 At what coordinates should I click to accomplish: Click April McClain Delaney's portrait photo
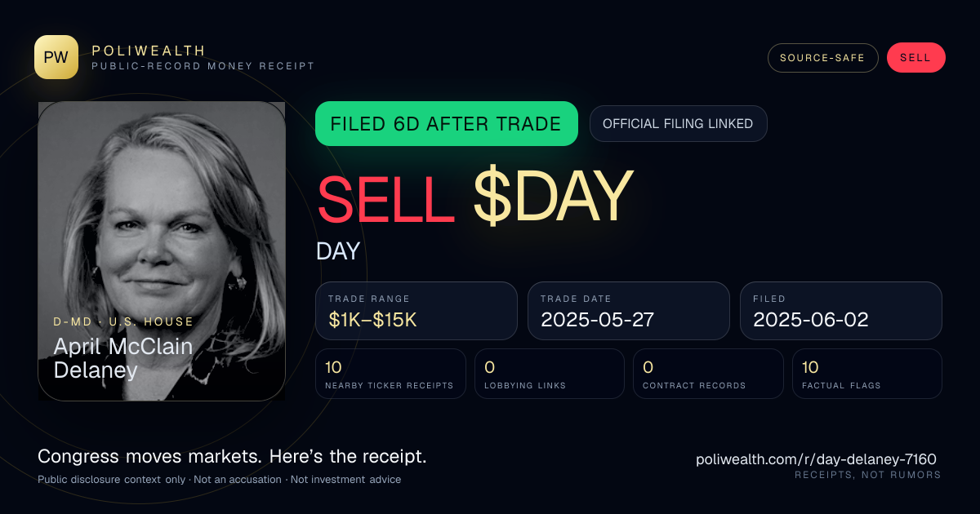[162, 251]
